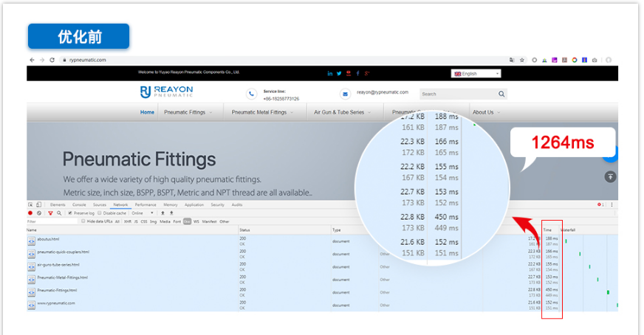
Task: Click the search magnifier icon on the website
Action: click(x=501, y=94)
